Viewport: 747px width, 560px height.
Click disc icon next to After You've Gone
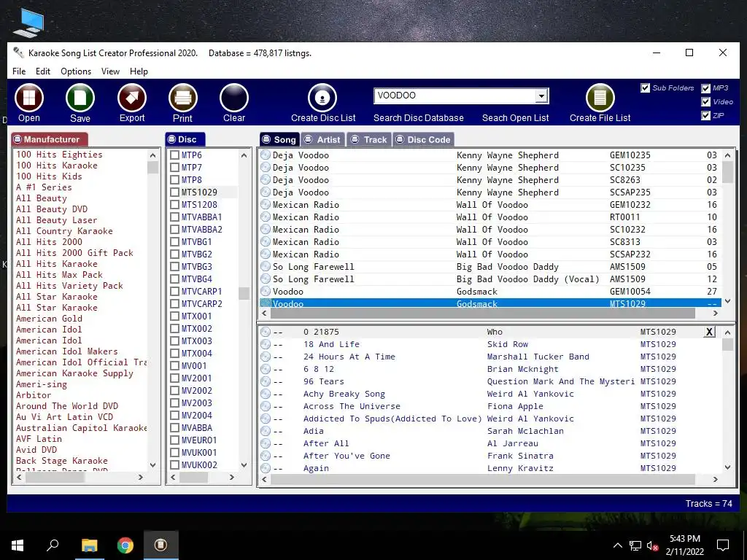pos(266,456)
